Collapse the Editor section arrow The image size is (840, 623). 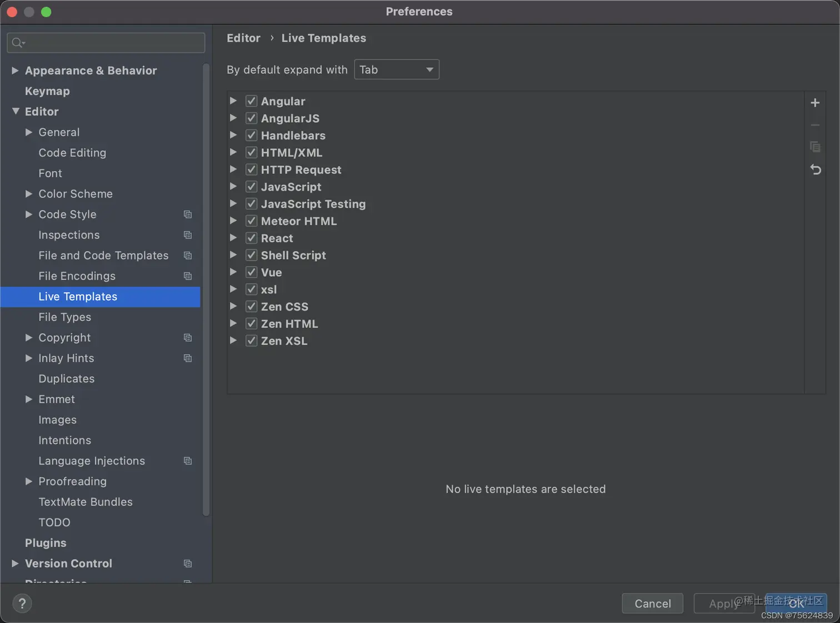[x=15, y=112]
